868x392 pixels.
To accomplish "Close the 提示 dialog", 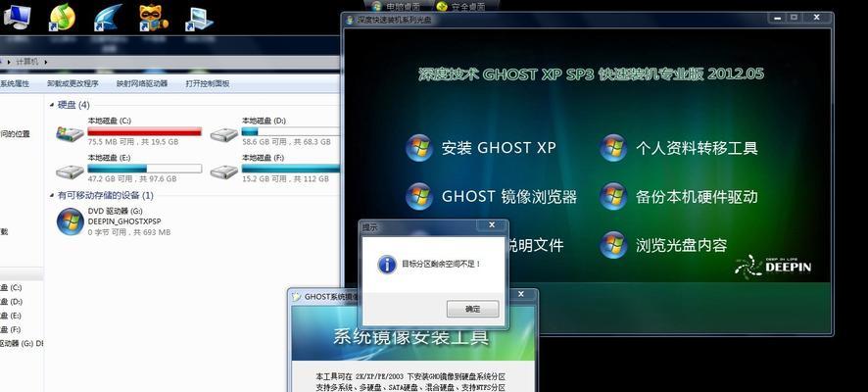I will point(492,224).
